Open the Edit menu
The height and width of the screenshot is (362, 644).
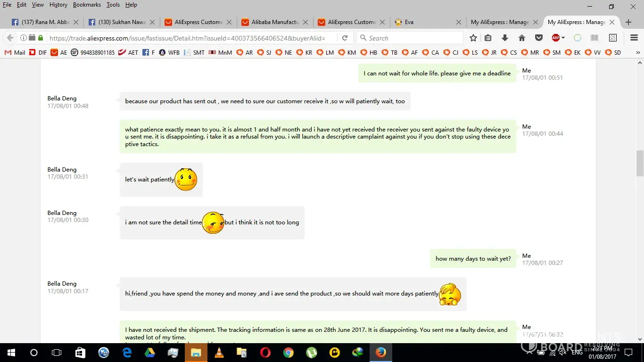(22, 5)
